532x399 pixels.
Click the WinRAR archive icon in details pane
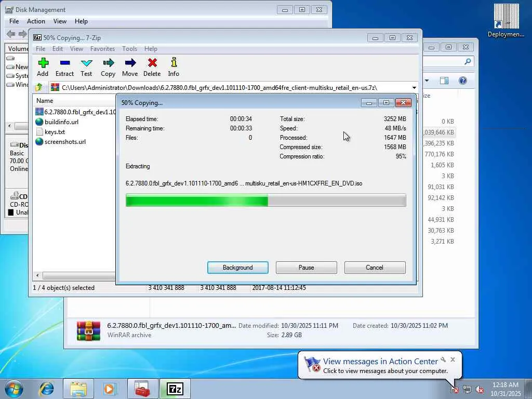coord(88,330)
